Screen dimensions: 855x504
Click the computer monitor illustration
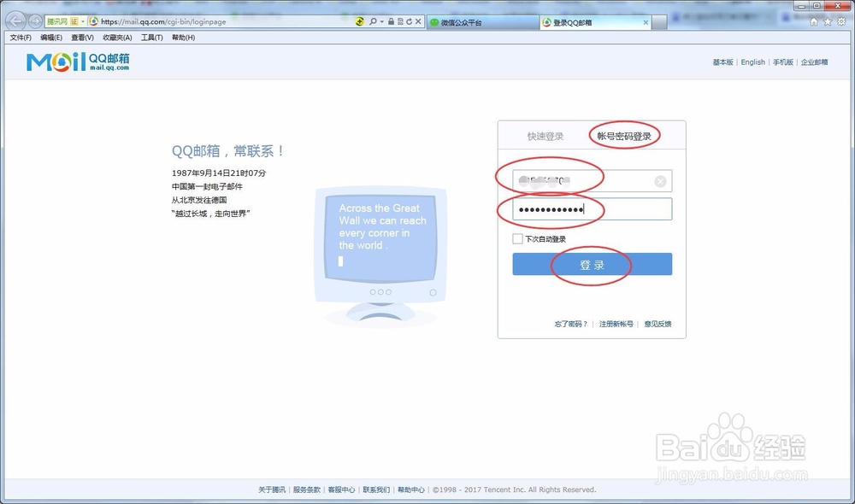[380, 256]
